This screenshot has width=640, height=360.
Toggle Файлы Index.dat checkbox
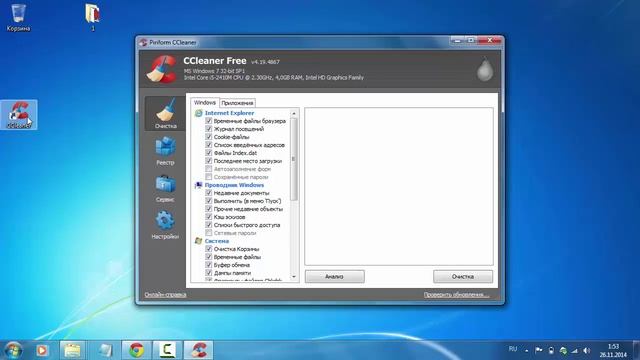coord(209,153)
